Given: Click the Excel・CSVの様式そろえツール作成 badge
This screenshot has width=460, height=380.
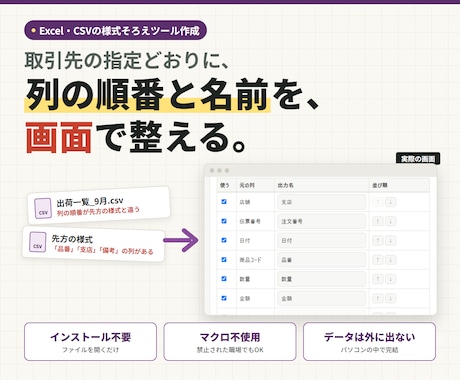Looking at the screenshot, I should (x=115, y=30).
